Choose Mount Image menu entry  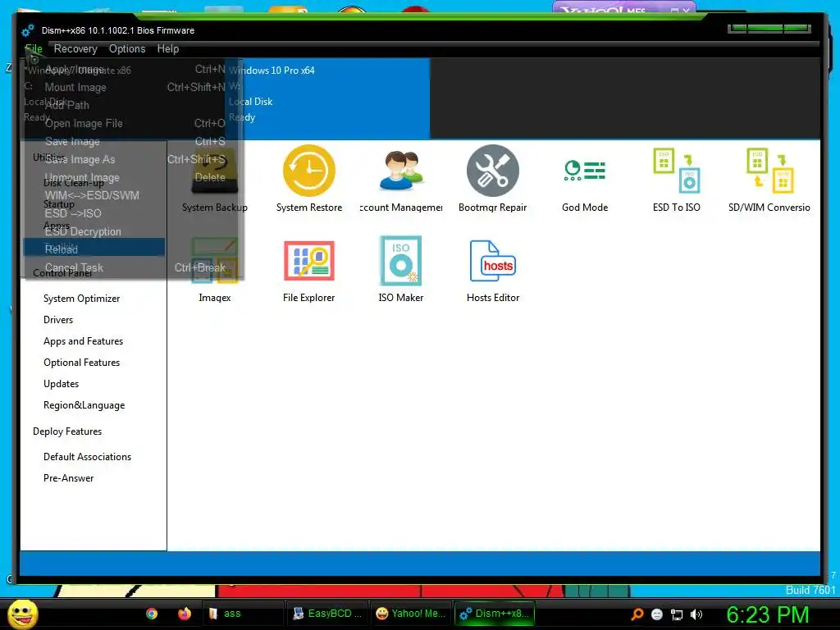pyautogui.click(x=132, y=87)
